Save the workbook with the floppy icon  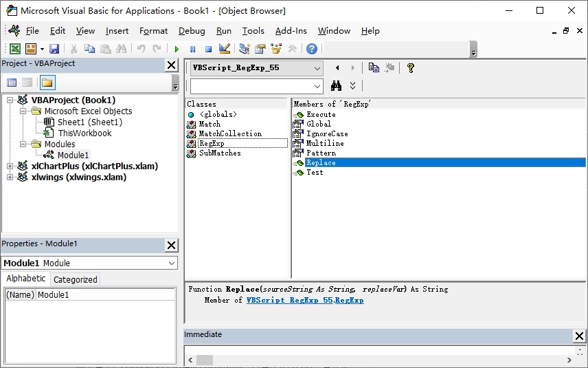tap(54, 49)
